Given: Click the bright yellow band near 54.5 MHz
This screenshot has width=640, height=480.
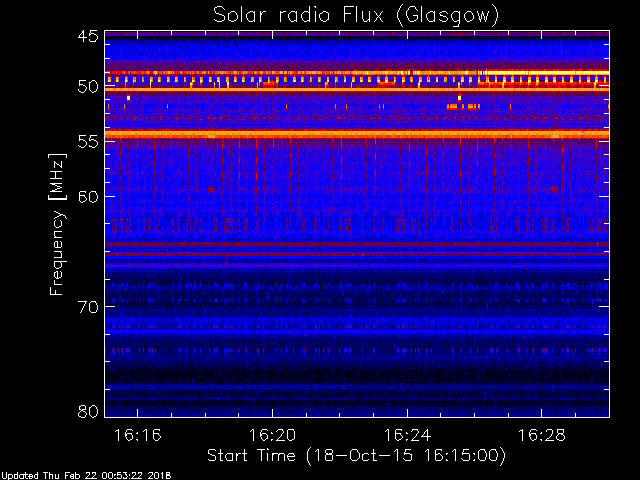Looking at the screenshot, I should (x=357, y=134).
